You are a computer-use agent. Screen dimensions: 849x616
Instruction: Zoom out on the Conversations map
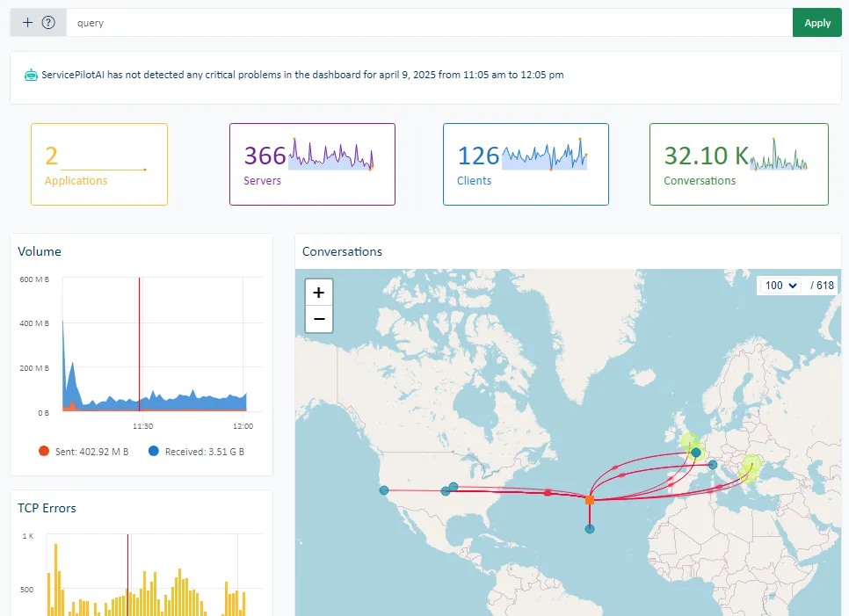pos(318,319)
